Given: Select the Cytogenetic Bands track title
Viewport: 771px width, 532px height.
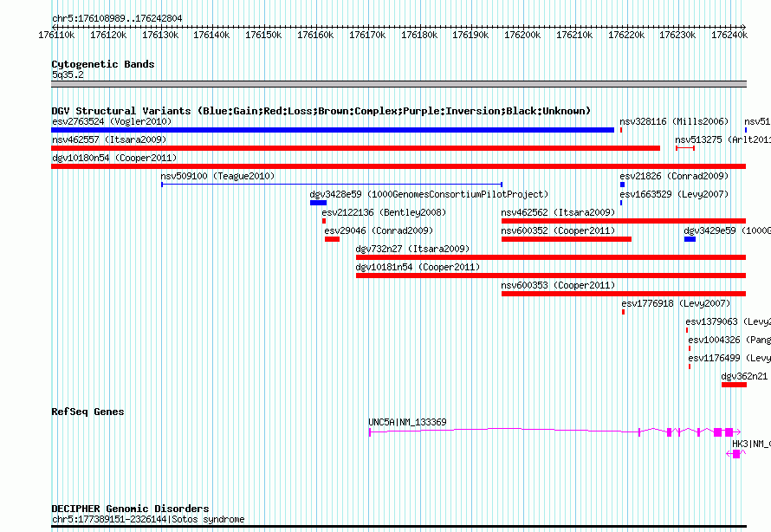Looking at the screenshot, I should pyautogui.click(x=103, y=64).
